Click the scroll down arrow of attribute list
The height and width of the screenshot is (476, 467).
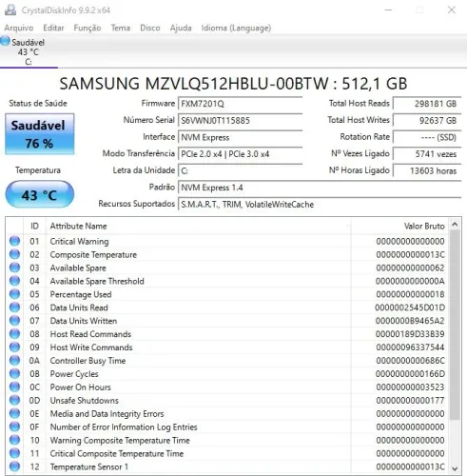point(455,468)
